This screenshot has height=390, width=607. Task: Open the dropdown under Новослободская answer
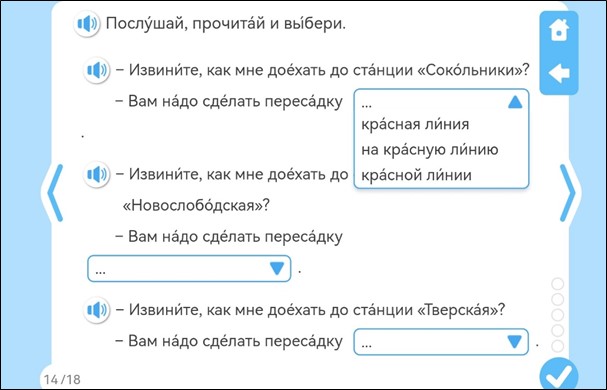tap(189, 268)
